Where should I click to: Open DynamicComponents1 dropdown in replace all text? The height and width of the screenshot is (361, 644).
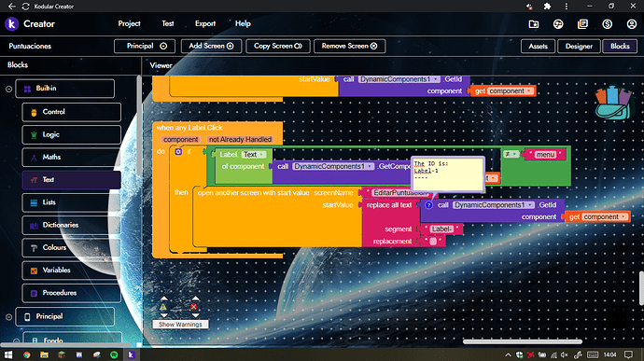494,205
